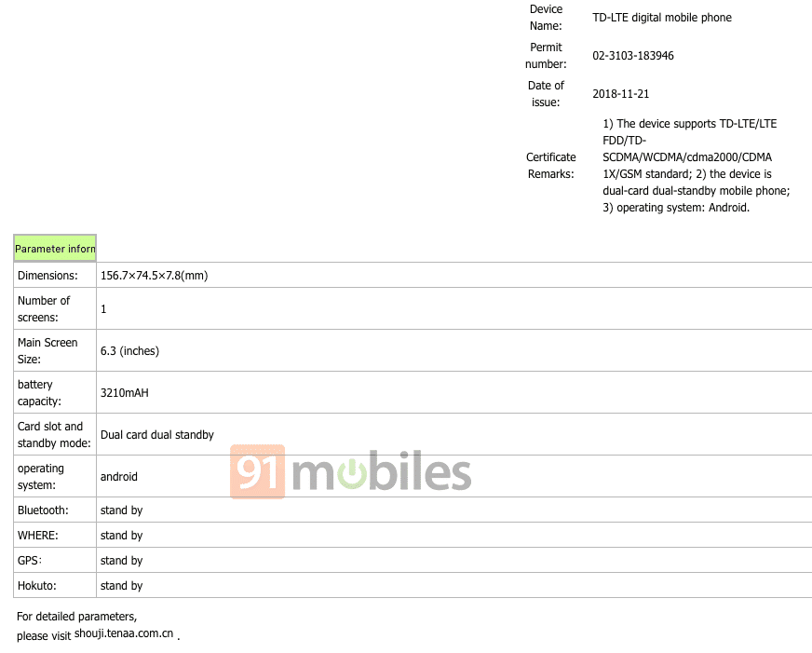Click the 91 logo icon in watermark
Screen dimensions: 812x653
pos(257,471)
